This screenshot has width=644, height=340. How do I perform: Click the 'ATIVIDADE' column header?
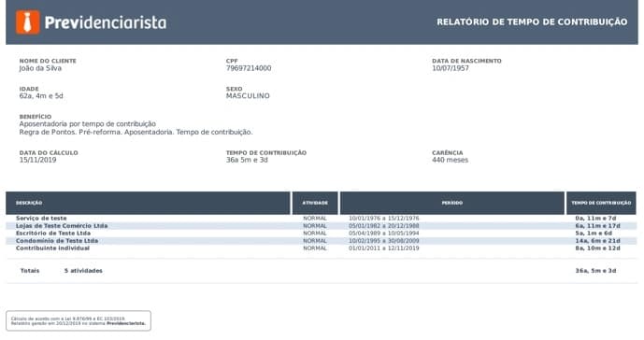[x=315, y=203]
